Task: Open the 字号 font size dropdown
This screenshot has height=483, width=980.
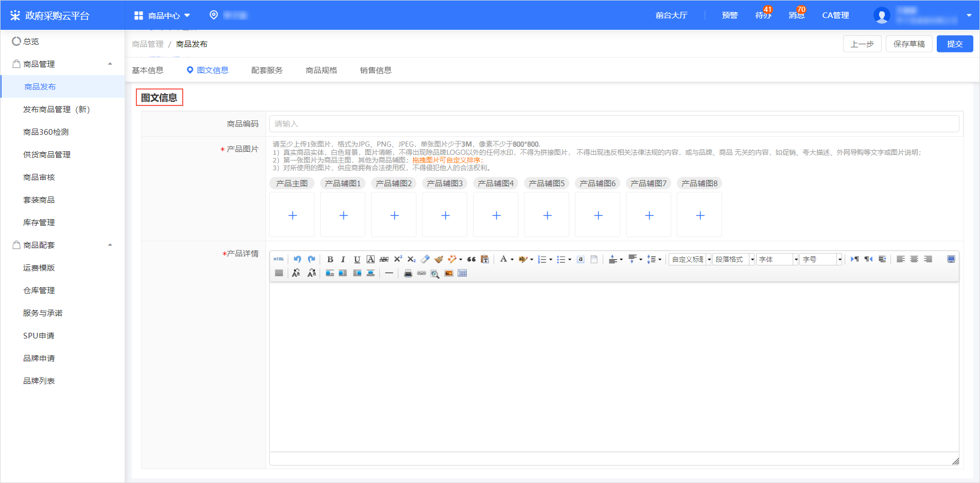Action: [821, 259]
